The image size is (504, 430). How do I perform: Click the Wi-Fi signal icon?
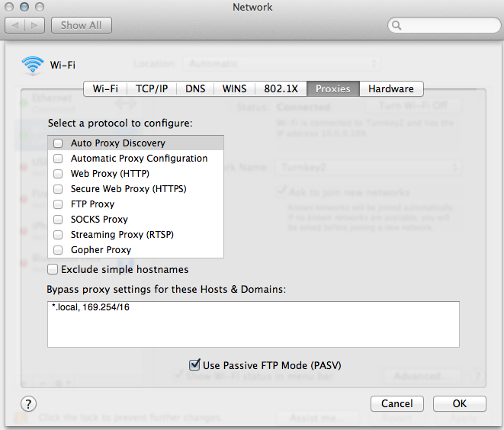tap(33, 65)
